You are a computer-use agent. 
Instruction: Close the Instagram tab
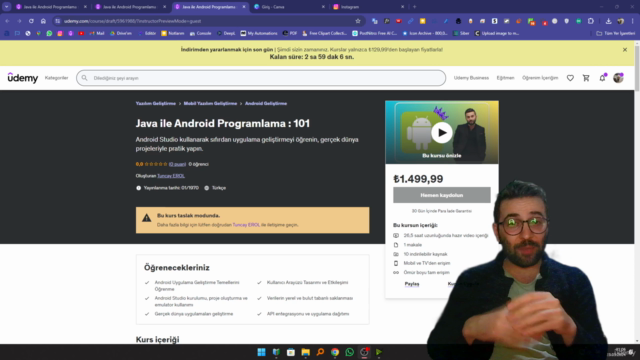[x=402, y=7]
